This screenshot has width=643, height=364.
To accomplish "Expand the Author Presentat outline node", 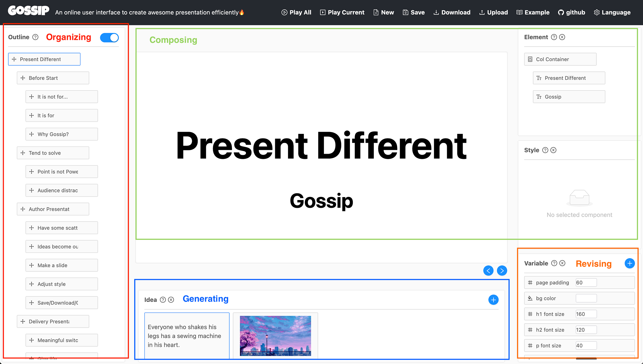I will 23,209.
